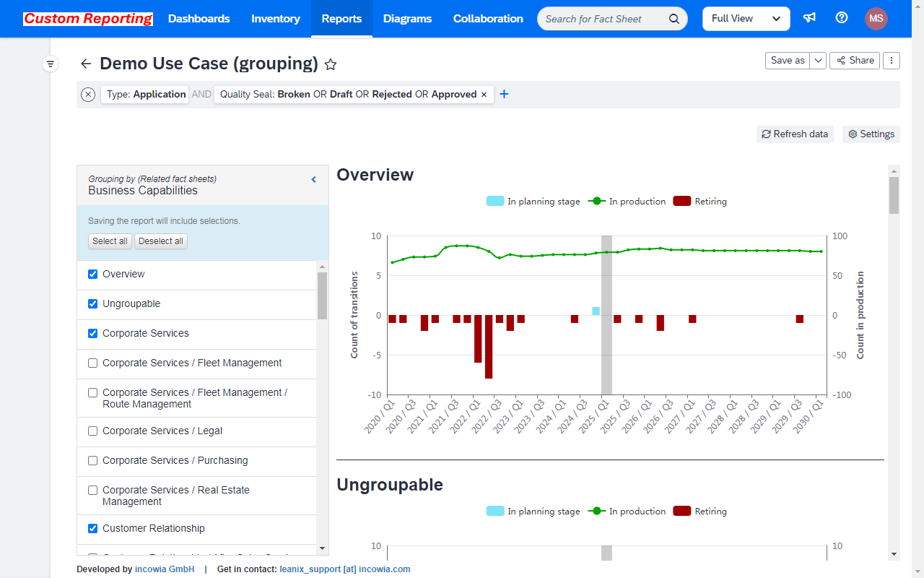Open the help question mark icon
924x578 pixels.
pyautogui.click(x=842, y=18)
